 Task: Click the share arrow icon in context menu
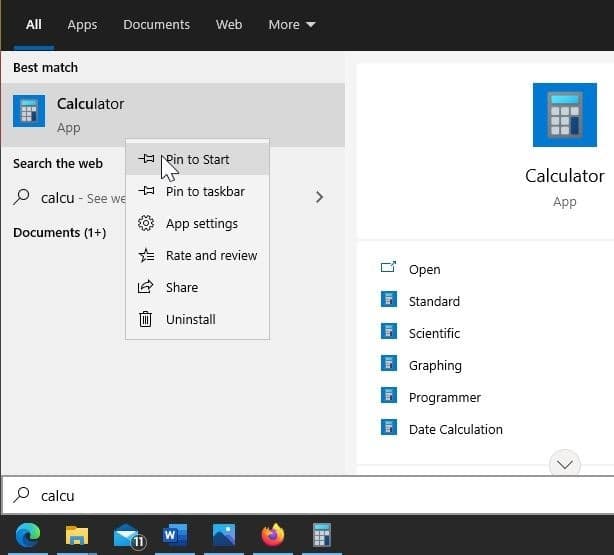click(x=145, y=287)
